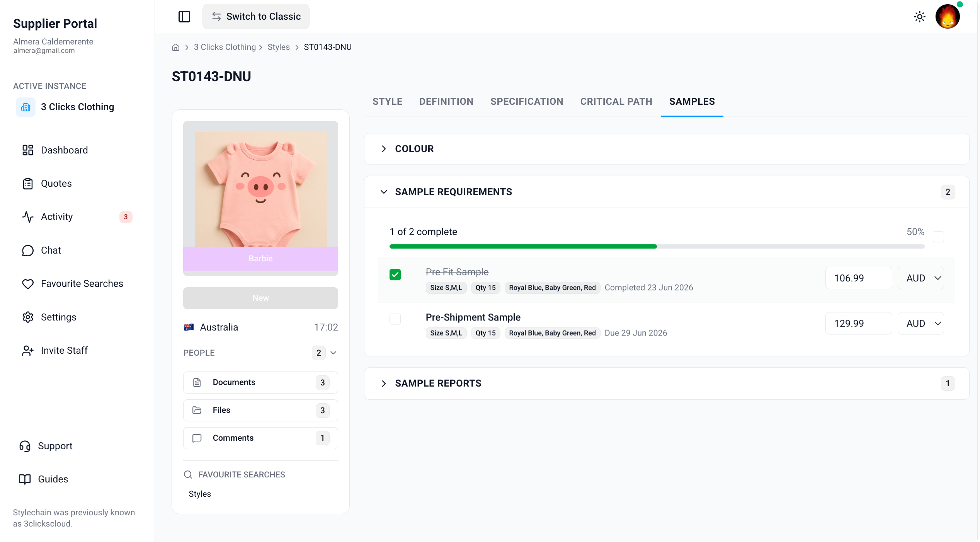Click the Settings gear icon
This screenshot has height=542, width=980.
tap(28, 317)
